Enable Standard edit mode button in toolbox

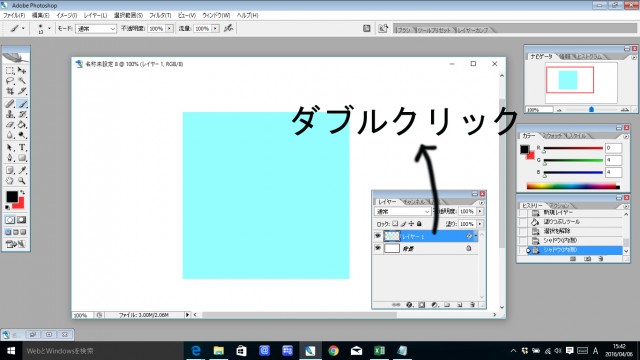click(x=10, y=220)
